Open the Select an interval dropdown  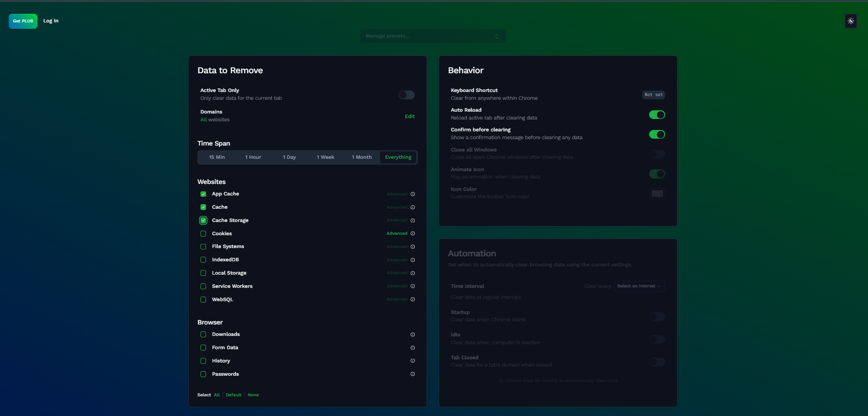tap(639, 286)
